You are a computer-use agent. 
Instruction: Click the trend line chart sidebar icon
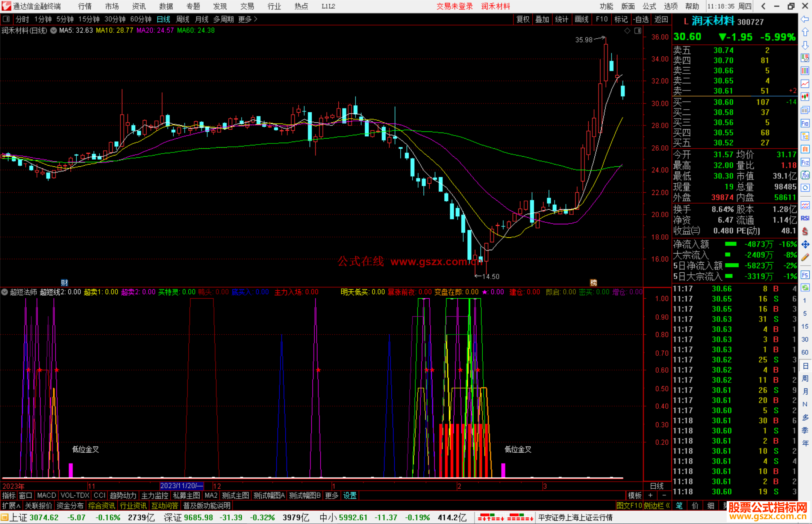pyautogui.click(x=805, y=84)
